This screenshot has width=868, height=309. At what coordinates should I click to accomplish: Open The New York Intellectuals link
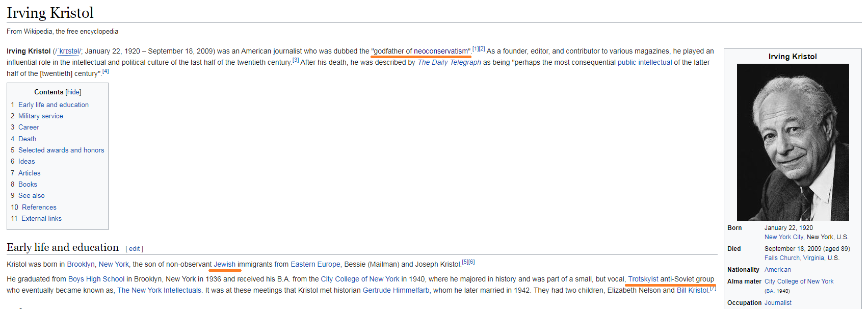[x=159, y=290]
